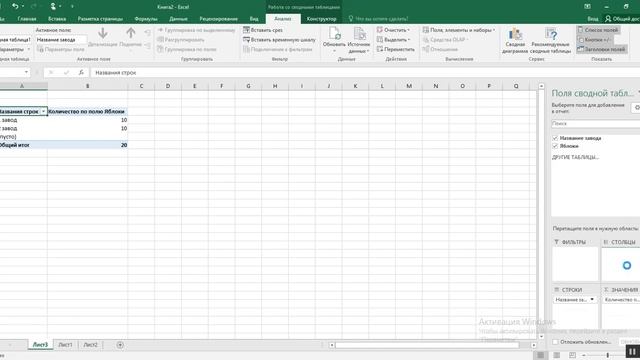Switch to sheet Лист2
Image resolution: width=640 pixels, height=360 pixels.
point(90,345)
